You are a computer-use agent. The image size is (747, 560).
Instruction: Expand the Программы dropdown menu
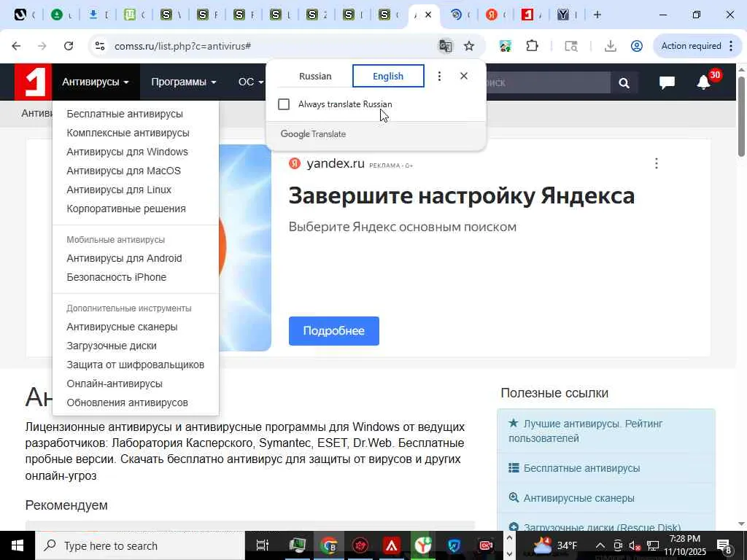(x=183, y=82)
